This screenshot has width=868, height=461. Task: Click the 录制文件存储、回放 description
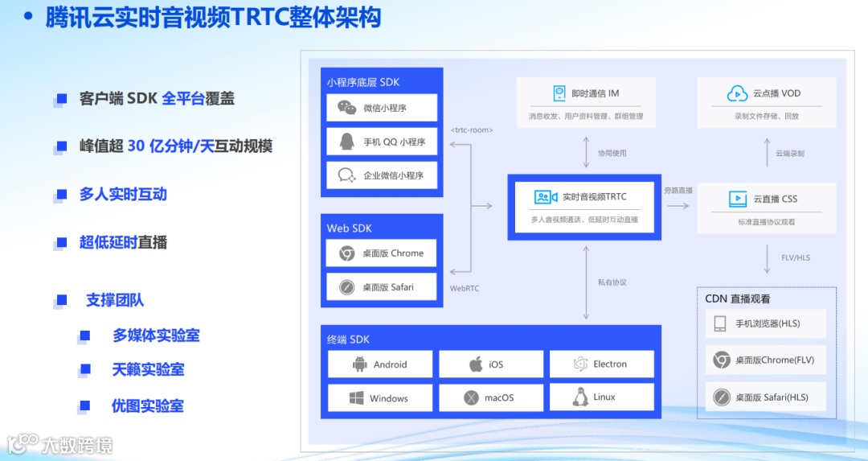point(766,116)
